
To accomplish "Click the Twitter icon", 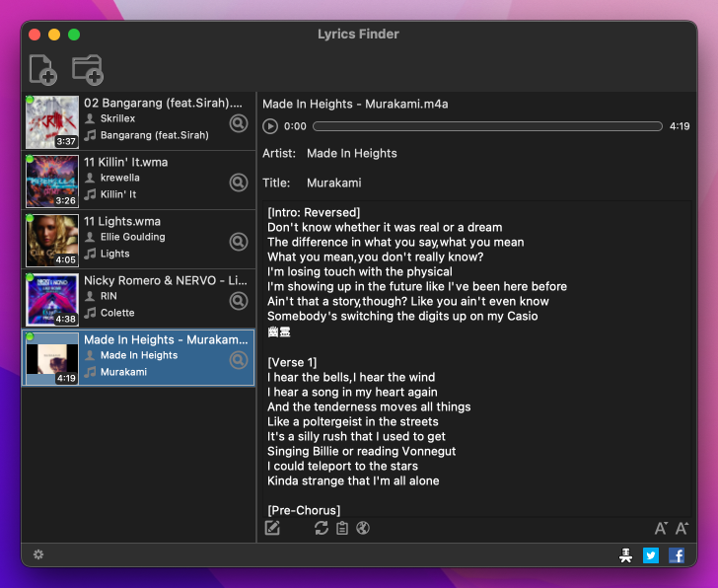I will (x=651, y=555).
